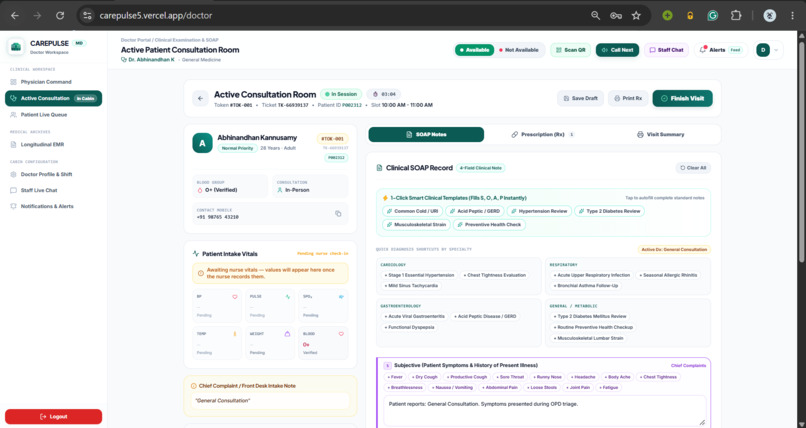
Task: Click the heart icon in BP card
Action: coord(235,297)
